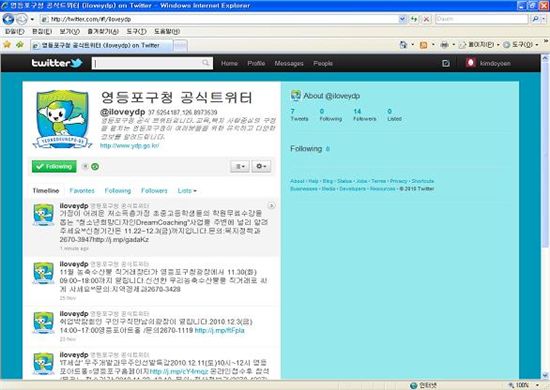The width and height of the screenshot is (550, 390).
Task: Open the compose new tweet icon
Action: click(x=445, y=63)
